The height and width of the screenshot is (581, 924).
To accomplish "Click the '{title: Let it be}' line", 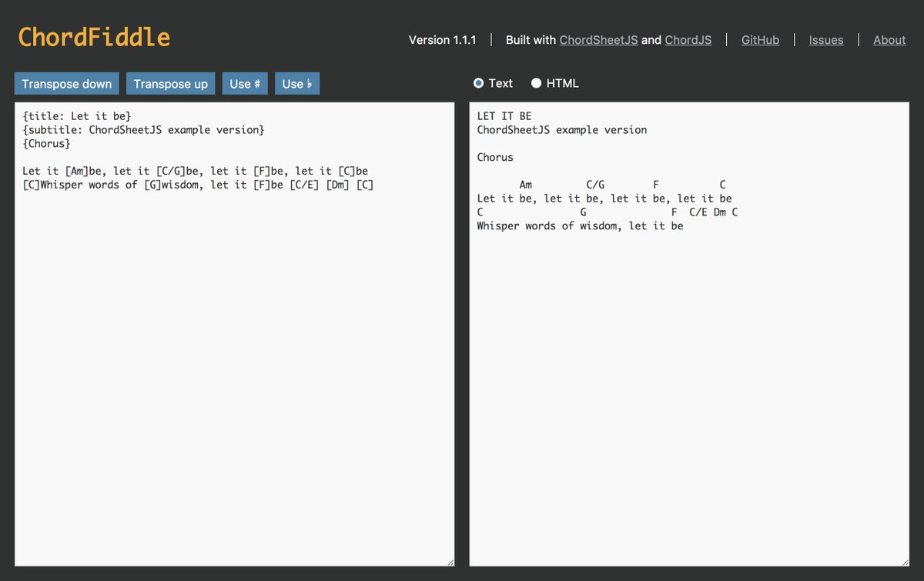I will [x=77, y=116].
